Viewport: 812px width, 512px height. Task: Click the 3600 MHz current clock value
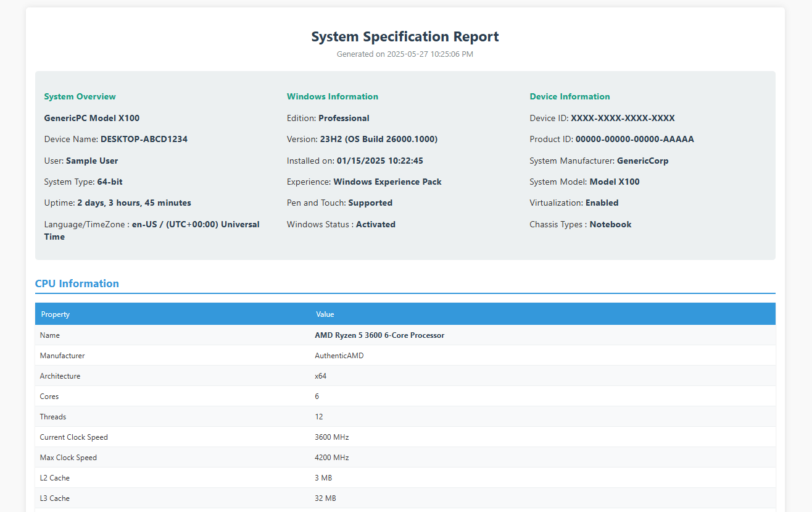click(332, 437)
